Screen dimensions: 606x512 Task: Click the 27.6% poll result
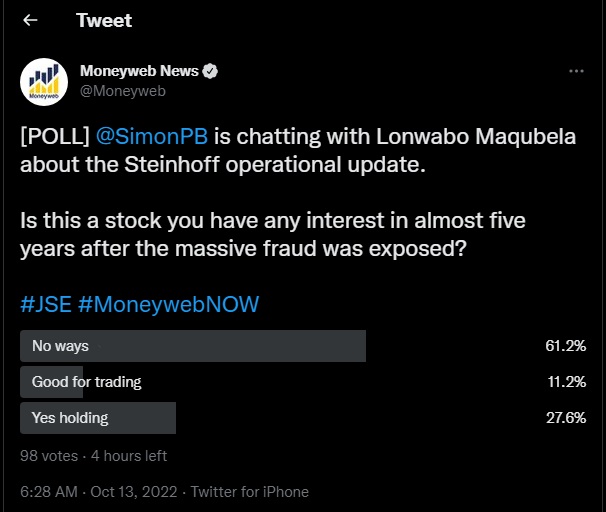pos(566,418)
